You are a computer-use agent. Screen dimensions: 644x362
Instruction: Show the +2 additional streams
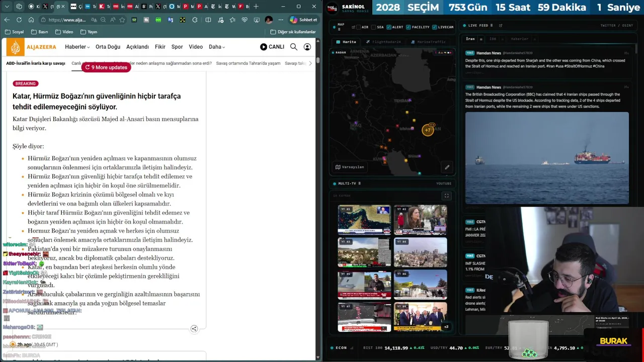446,327
